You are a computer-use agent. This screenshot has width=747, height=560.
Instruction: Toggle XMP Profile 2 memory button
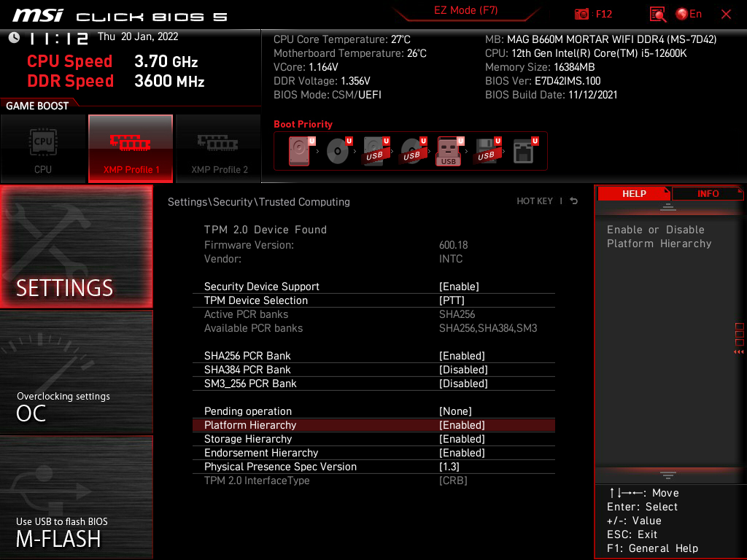point(219,149)
